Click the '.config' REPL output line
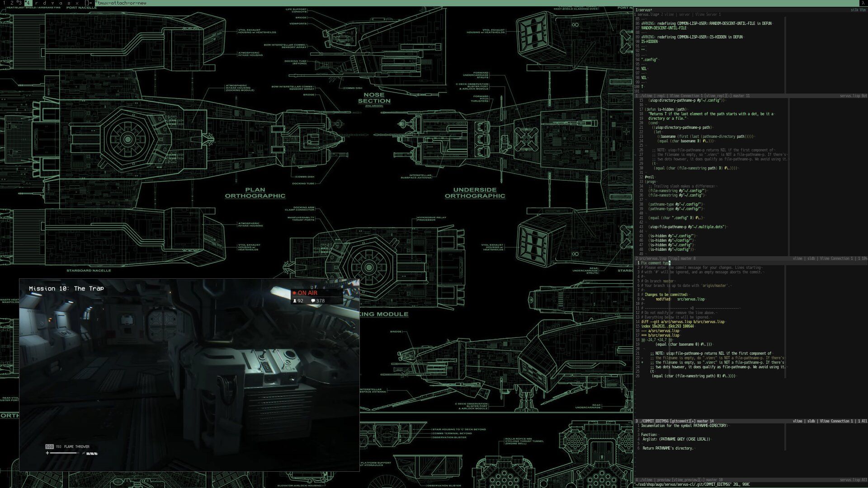Screen dimensions: 868x488 (x=649, y=60)
